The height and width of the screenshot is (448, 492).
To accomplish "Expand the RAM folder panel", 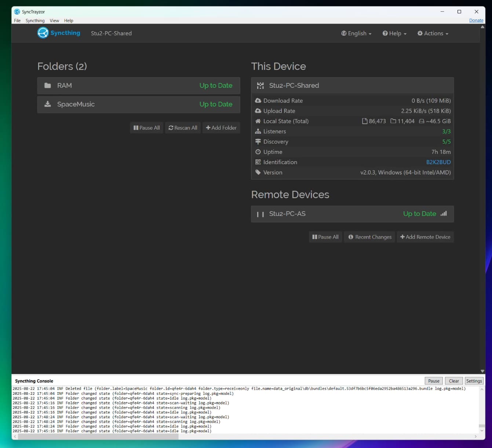I will [x=139, y=86].
